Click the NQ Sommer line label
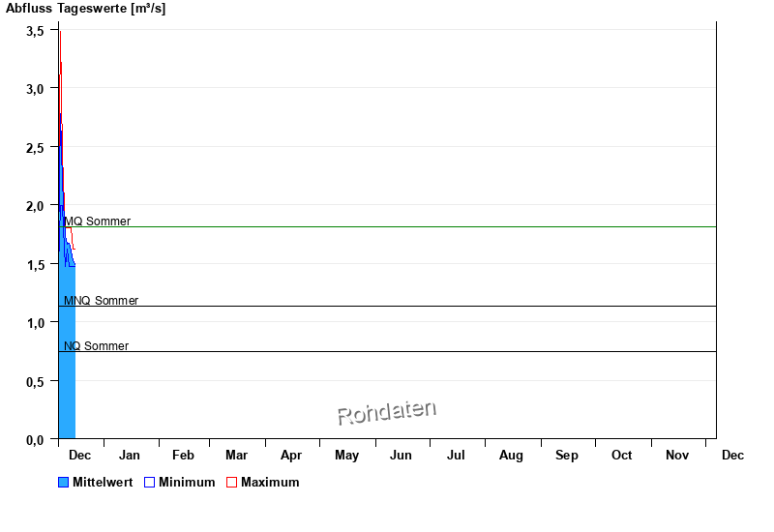 [x=96, y=346]
